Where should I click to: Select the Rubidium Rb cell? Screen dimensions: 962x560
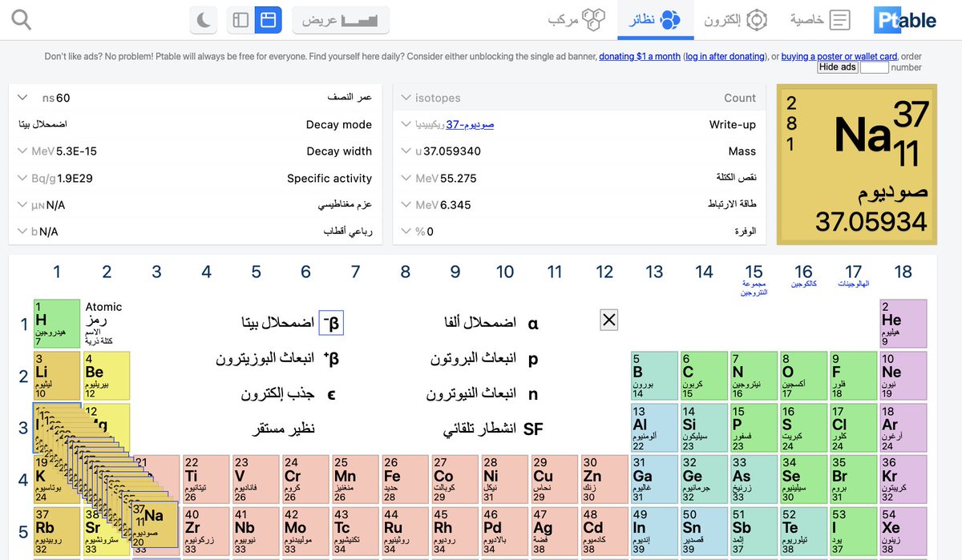[57, 531]
